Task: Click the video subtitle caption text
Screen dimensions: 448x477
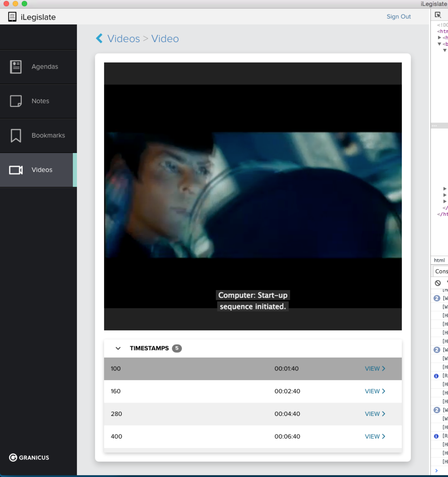Action: pyautogui.click(x=253, y=301)
